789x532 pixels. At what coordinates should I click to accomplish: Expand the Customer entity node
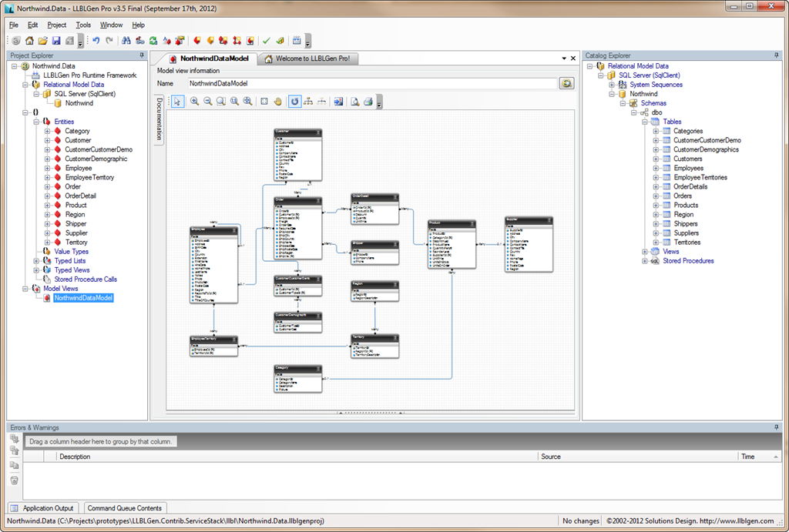tap(47, 140)
